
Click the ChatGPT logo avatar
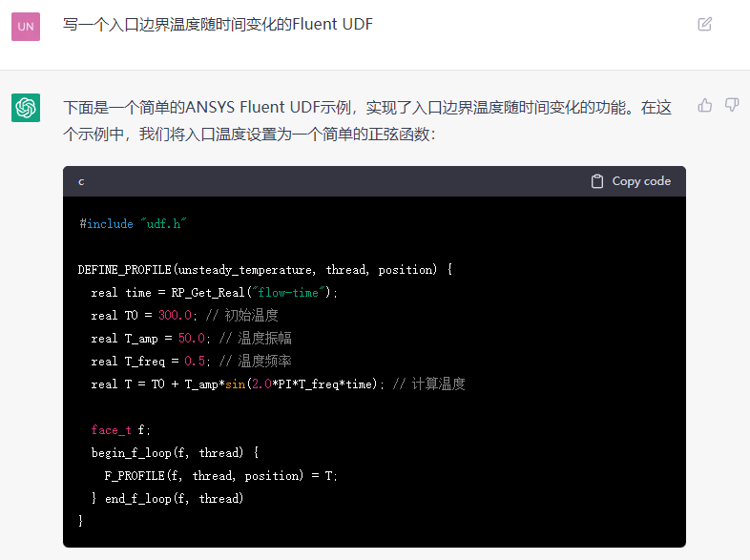pos(26,108)
